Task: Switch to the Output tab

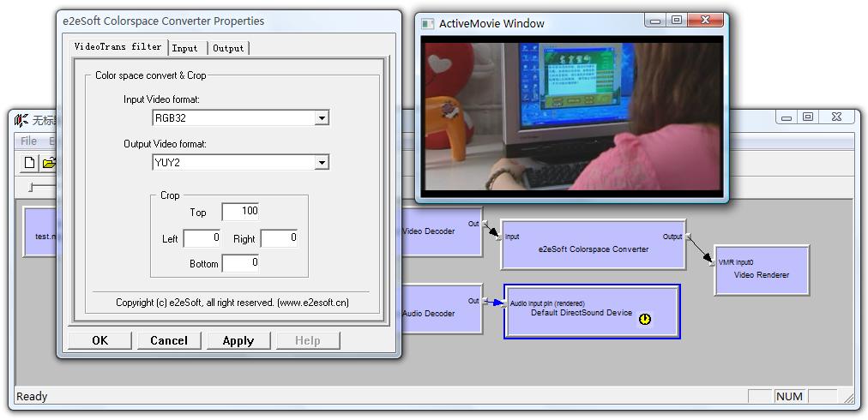Action: click(x=229, y=48)
